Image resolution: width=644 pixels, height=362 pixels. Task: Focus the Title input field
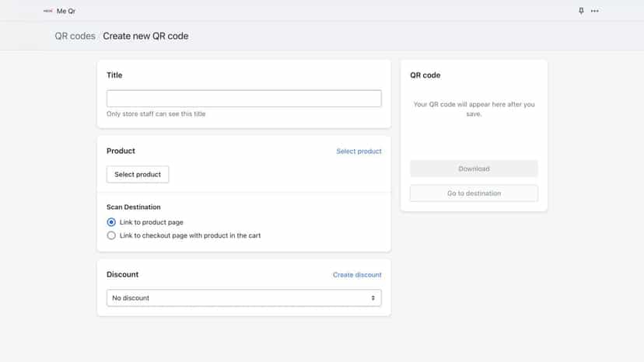point(244,99)
